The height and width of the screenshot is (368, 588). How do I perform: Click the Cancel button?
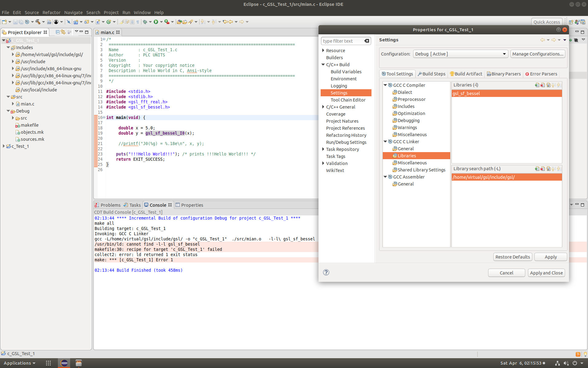click(x=507, y=273)
